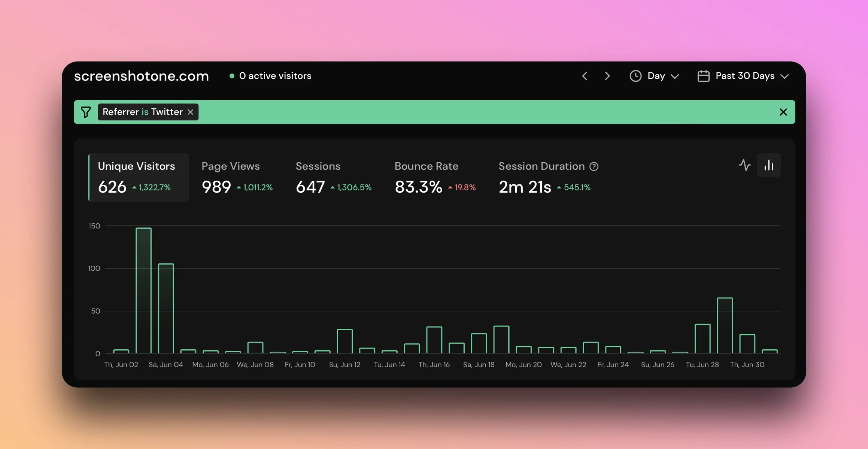Remove the Referrer is Twitter filter chip
Viewport: 868px width, 449px height.
(x=191, y=112)
